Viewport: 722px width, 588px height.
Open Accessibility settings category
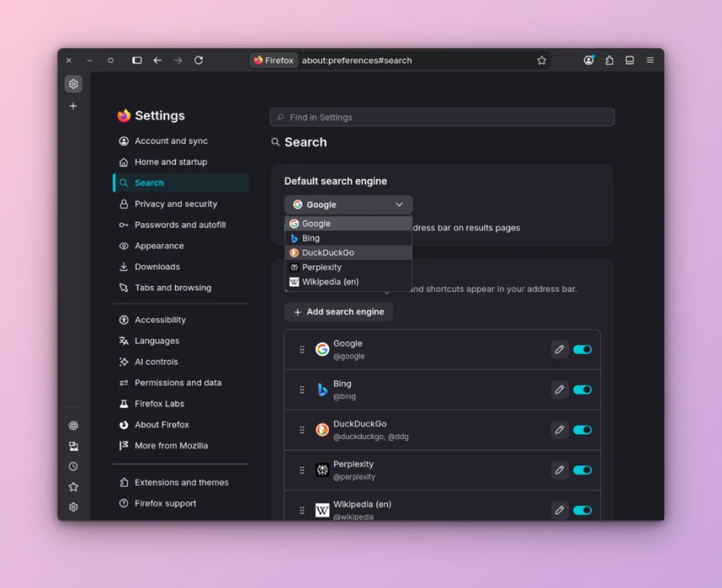click(180, 320)
